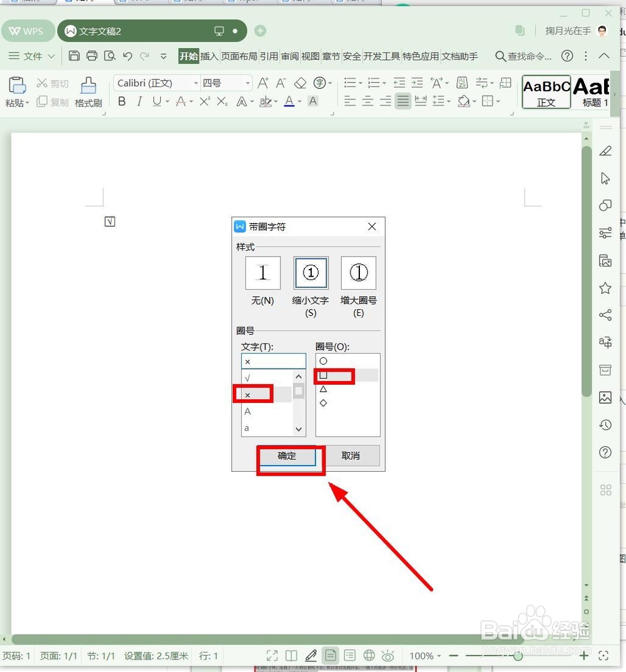Decrease font size with A- icon
This screenshot has width=626, height=672.
[281, 83]
